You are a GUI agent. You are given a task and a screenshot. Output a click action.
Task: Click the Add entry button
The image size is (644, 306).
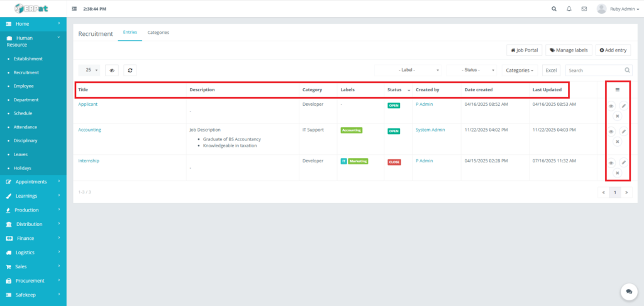tap(613, 50)
